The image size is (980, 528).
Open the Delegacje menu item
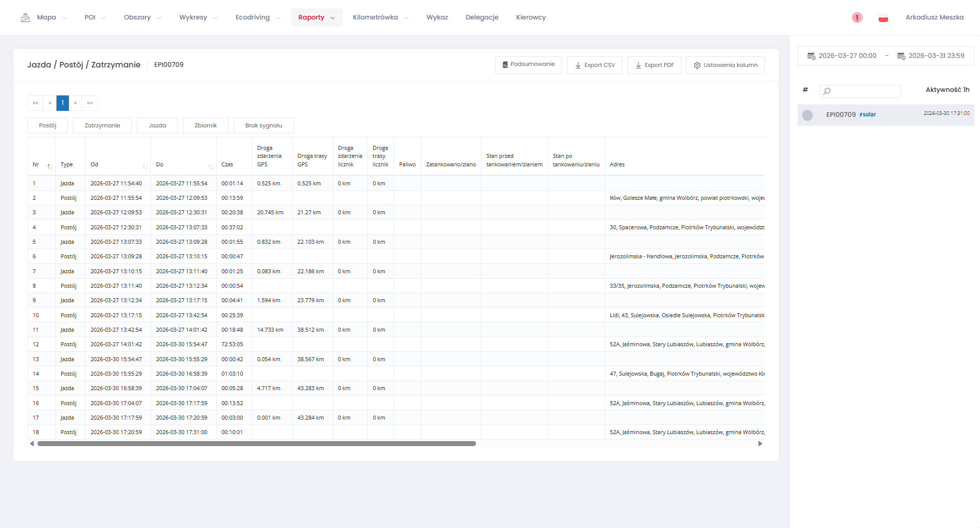coord(482,17)
